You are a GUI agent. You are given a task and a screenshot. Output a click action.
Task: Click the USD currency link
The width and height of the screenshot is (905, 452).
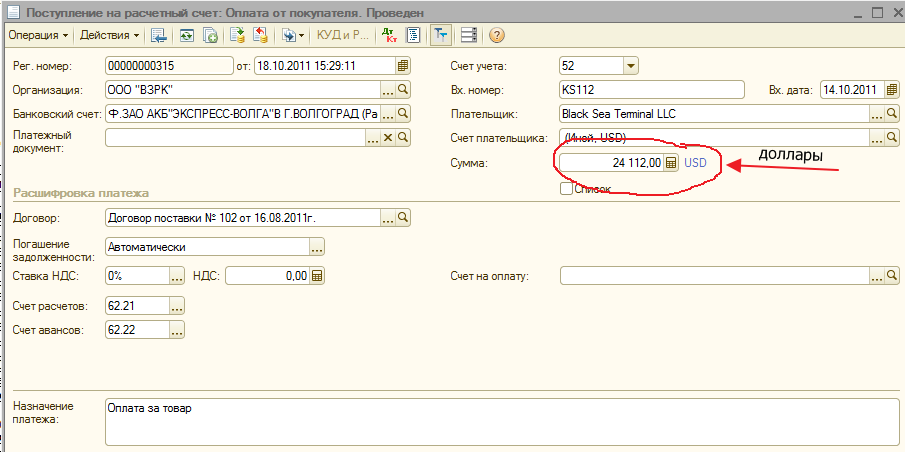[695, 162]
